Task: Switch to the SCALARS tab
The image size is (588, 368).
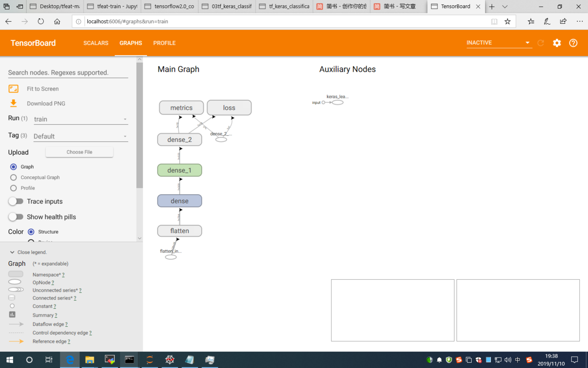Action: 96,43
